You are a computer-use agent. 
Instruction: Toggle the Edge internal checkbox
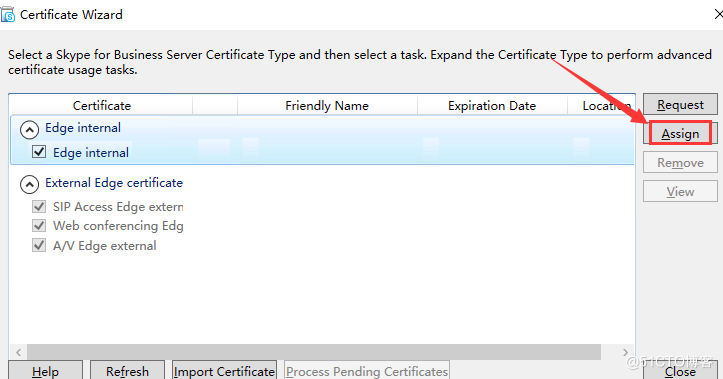tap(39, 152)
